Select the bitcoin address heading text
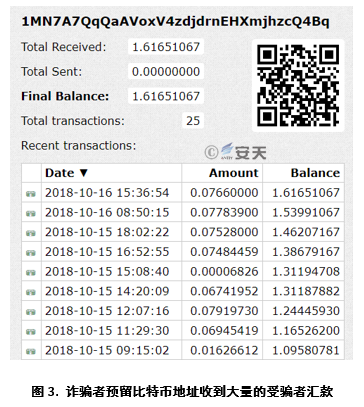This screenshot has height=407, width=364. click(x=175, y=22)
